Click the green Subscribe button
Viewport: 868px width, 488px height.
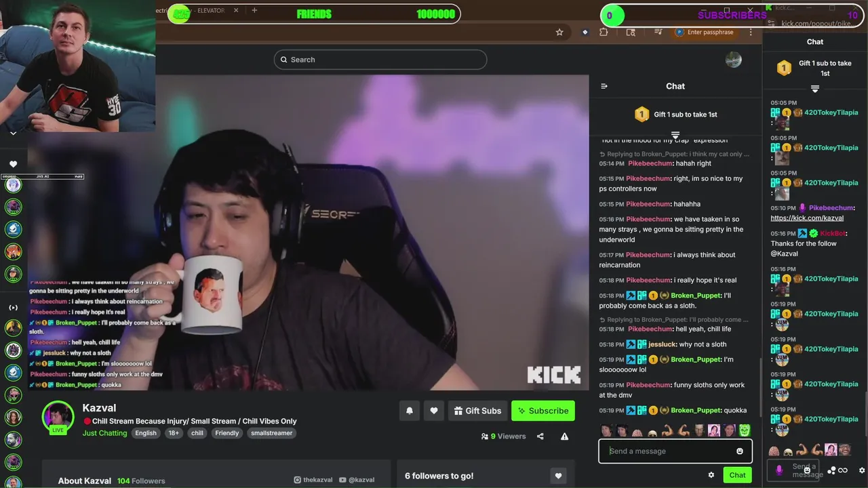543,411
